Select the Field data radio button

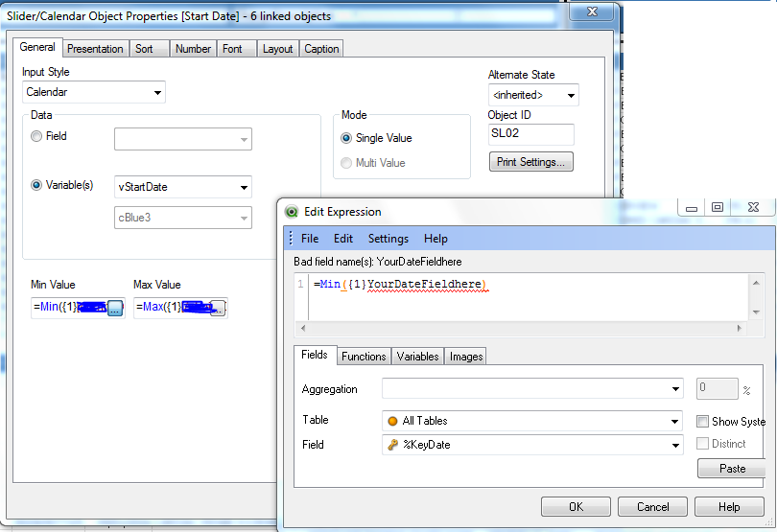[x=36, y=136]
